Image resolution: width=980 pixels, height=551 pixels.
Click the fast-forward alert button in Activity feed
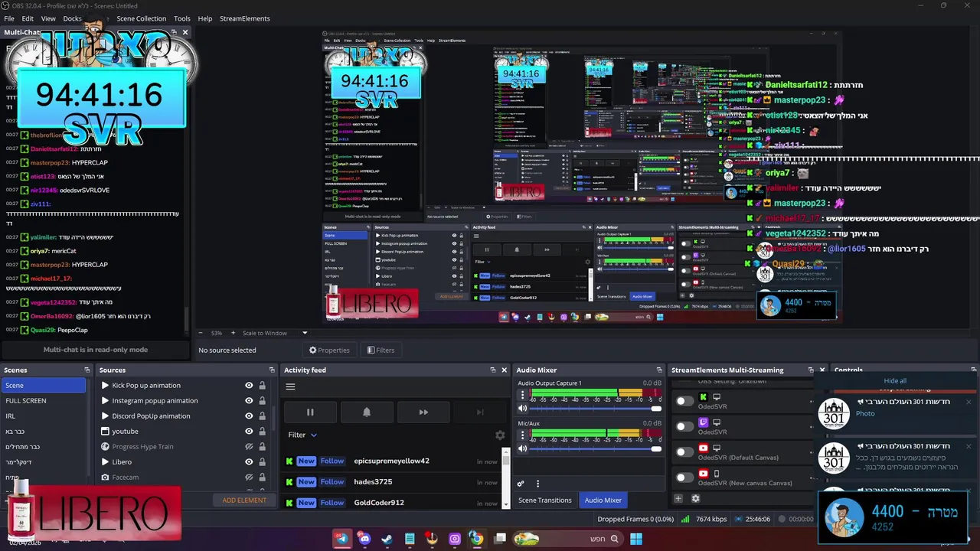(423, 412)
